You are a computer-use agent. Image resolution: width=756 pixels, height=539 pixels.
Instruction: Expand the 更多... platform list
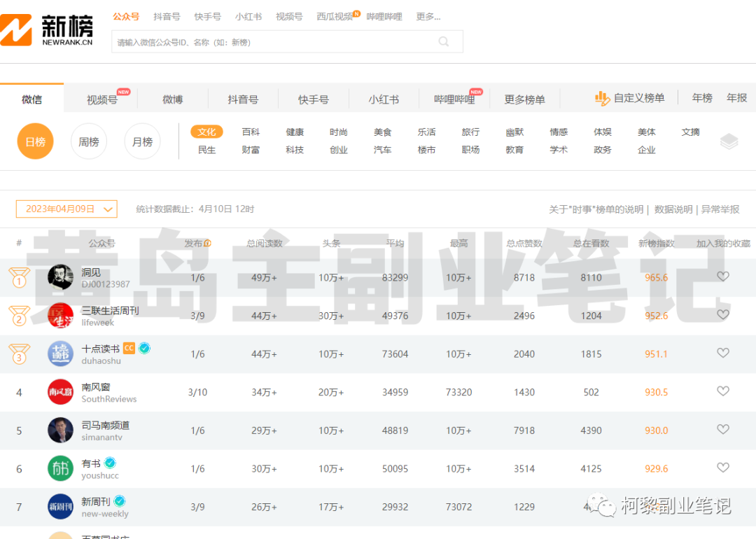[428, 16]
